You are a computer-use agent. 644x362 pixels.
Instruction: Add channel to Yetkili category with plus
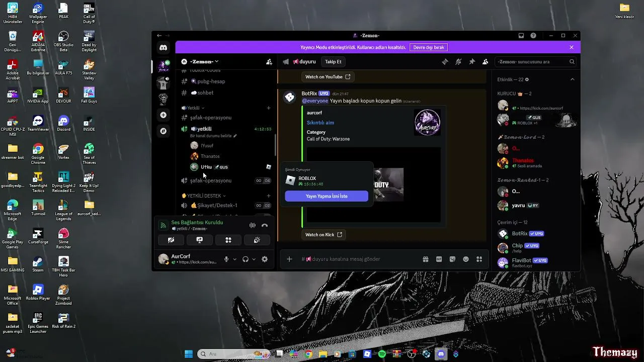(269, 108)
